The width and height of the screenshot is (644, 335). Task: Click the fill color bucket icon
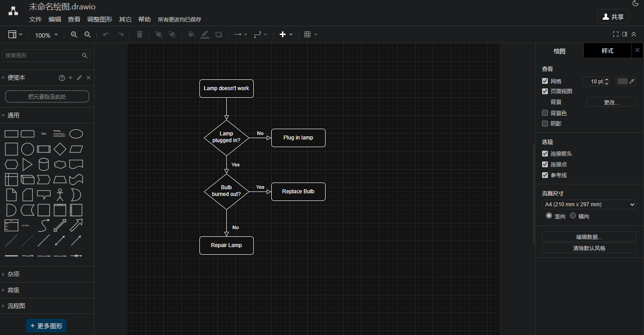pyautogui.click(x=191, y=35)
